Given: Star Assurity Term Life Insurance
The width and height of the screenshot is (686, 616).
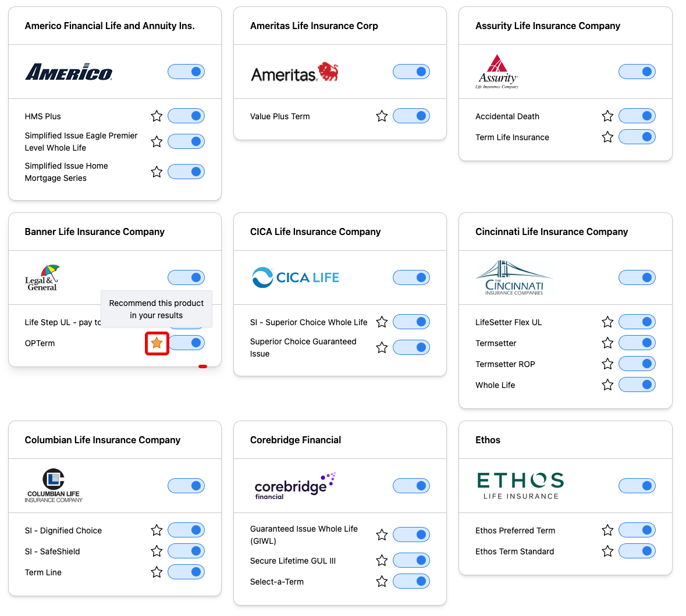Looking at the screenshot, I should (607, 137).
